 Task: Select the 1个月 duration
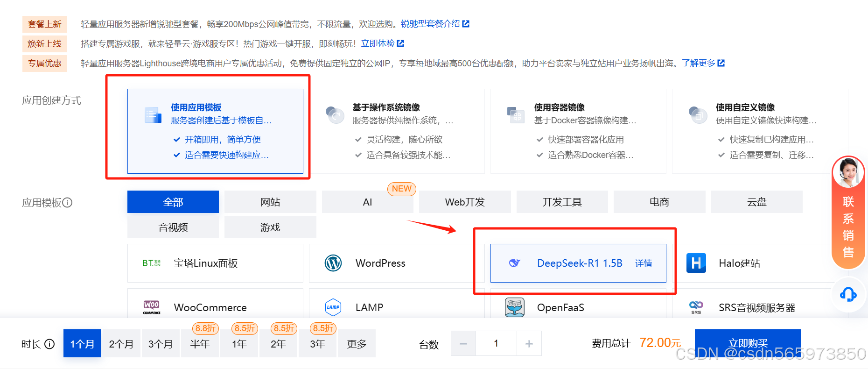tap(82, 344)
